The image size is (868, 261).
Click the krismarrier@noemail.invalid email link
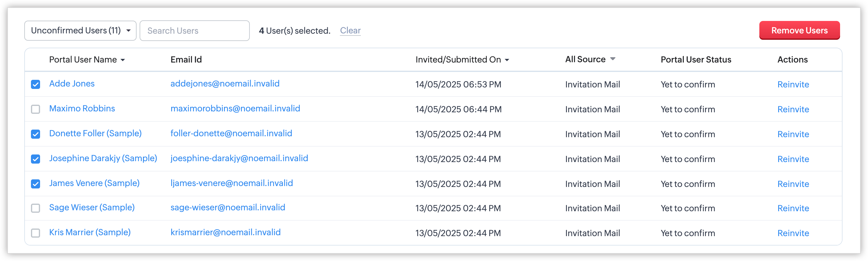tap(225, 232)
